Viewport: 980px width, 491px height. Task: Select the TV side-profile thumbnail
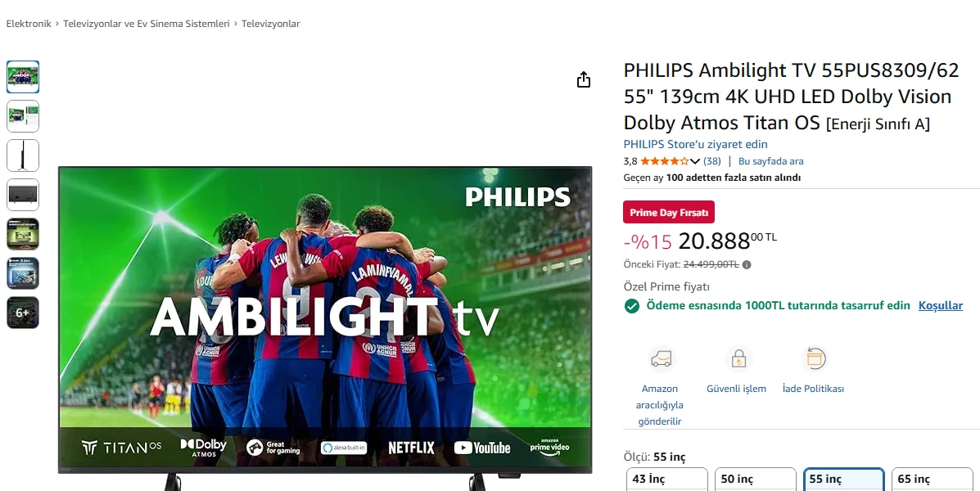point(22,155)
